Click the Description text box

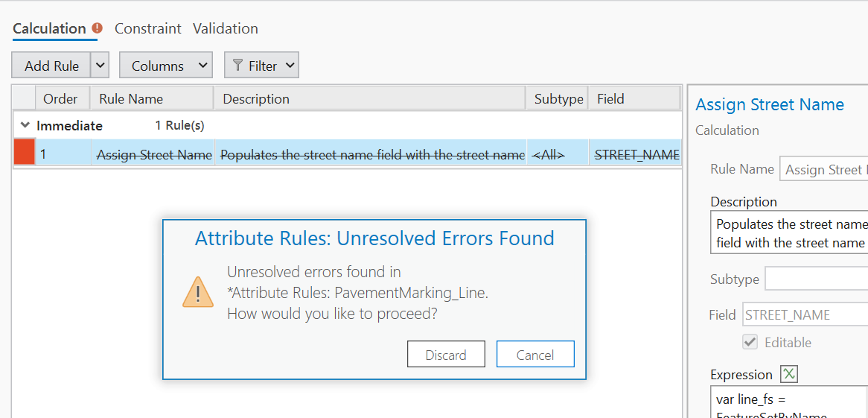pos(789,233)
